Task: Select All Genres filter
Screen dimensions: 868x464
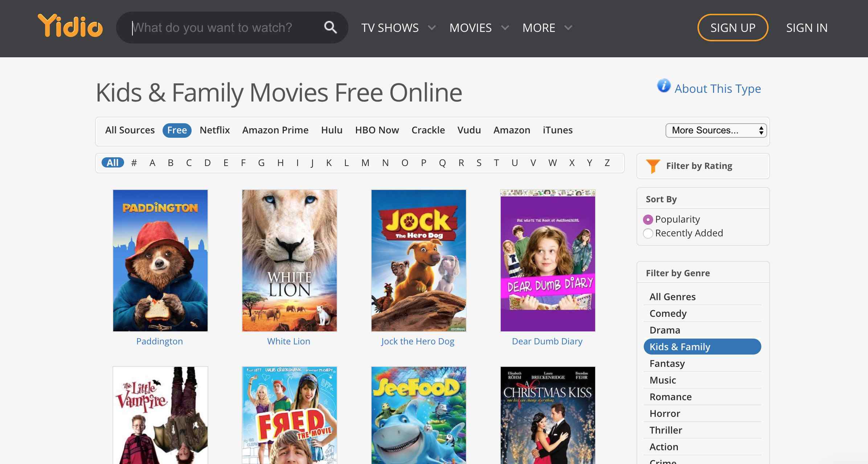Action: tap(703, 297)
